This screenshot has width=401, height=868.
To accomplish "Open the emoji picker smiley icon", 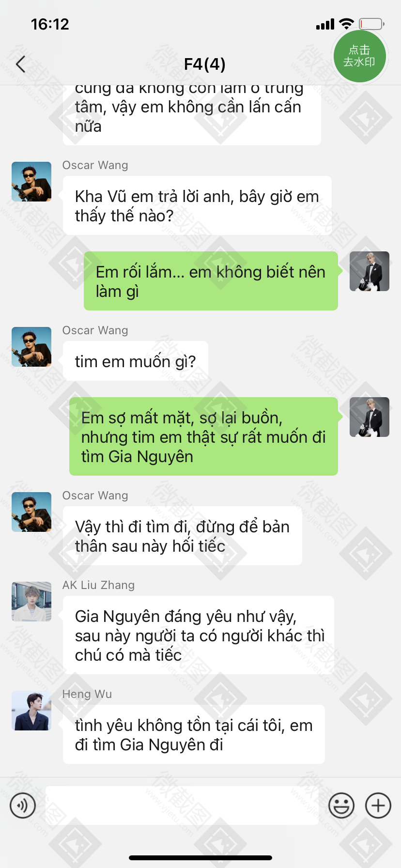I will (x=341, y=806).
